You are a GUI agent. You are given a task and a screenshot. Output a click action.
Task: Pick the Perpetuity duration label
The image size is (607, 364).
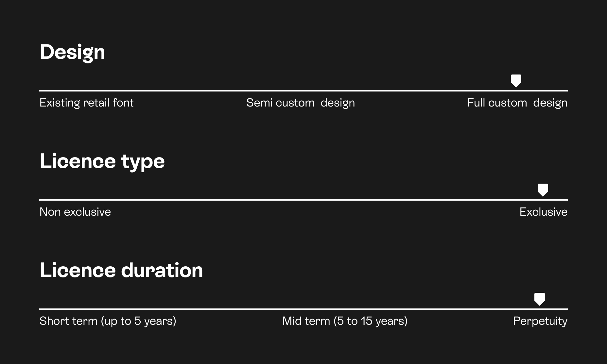click(x=540, y=321)
